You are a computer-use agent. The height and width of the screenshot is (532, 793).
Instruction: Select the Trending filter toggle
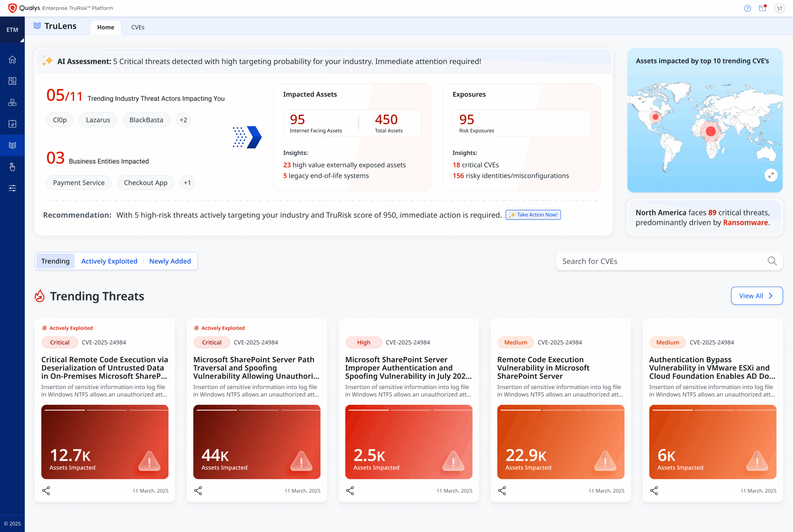click(x=55, y=261)
